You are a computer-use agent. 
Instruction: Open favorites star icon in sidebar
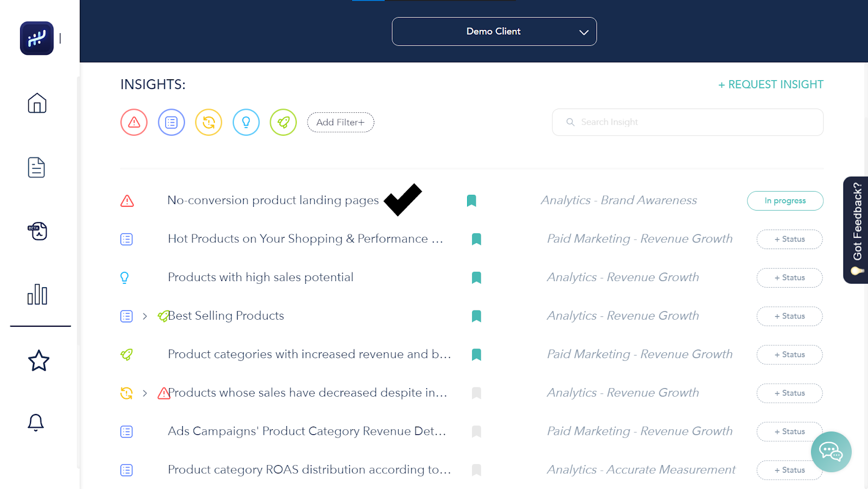(39, 361)
